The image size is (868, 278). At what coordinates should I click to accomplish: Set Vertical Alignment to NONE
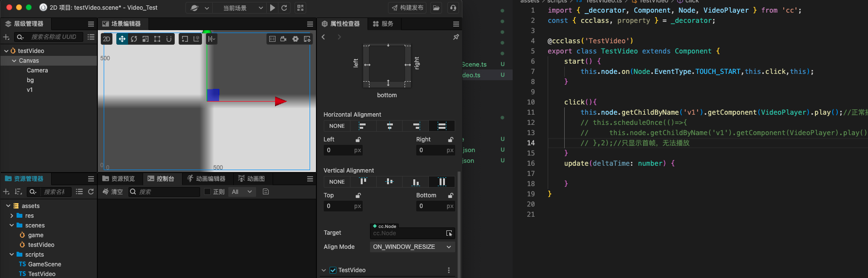click(x=337, y=182)
